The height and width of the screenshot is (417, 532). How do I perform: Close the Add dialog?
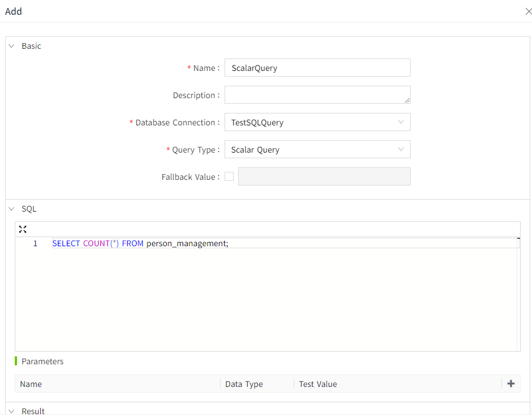click(x=529, y=11)
